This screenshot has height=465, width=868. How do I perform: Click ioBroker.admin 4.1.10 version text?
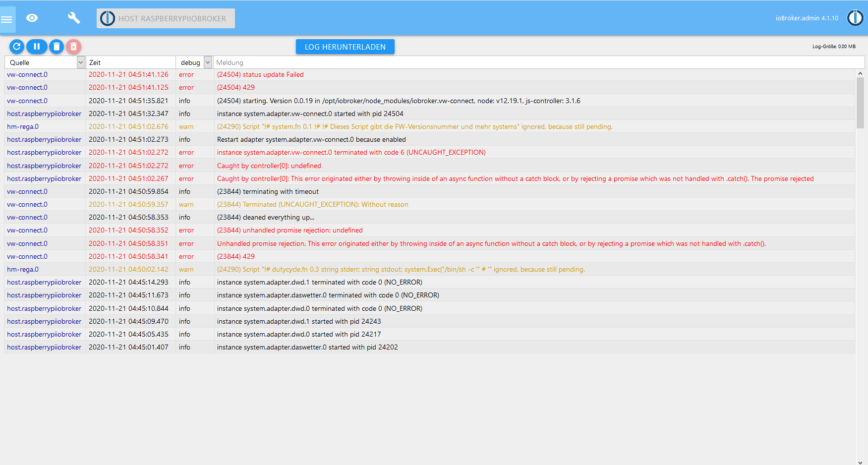[x=807, y=18]
